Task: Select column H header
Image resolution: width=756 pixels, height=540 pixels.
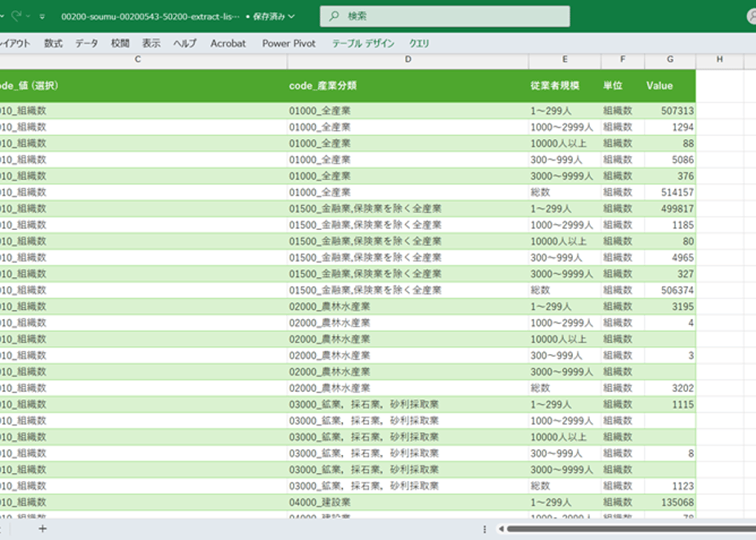Action: click(x=719, y=59)
